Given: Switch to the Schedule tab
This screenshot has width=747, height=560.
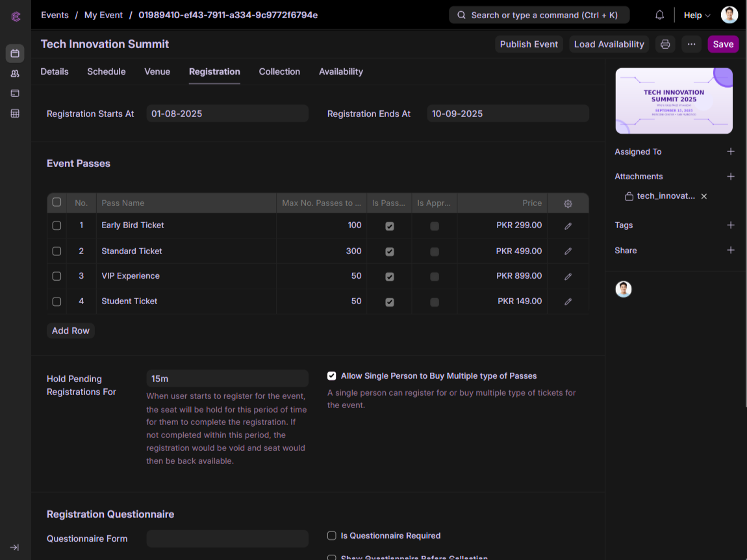Looking at the screenshot, I should pos(107,71).
